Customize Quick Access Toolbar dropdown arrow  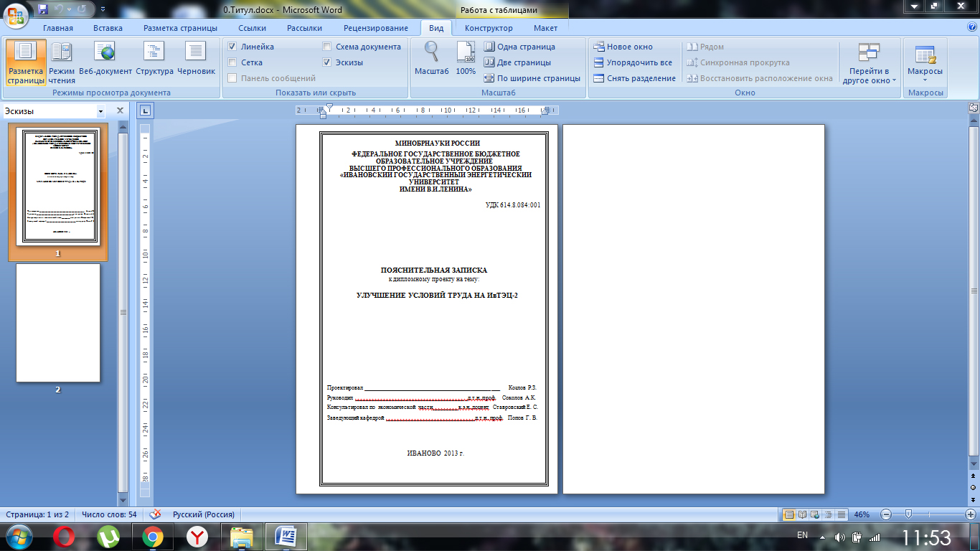(x=103, y=10)
